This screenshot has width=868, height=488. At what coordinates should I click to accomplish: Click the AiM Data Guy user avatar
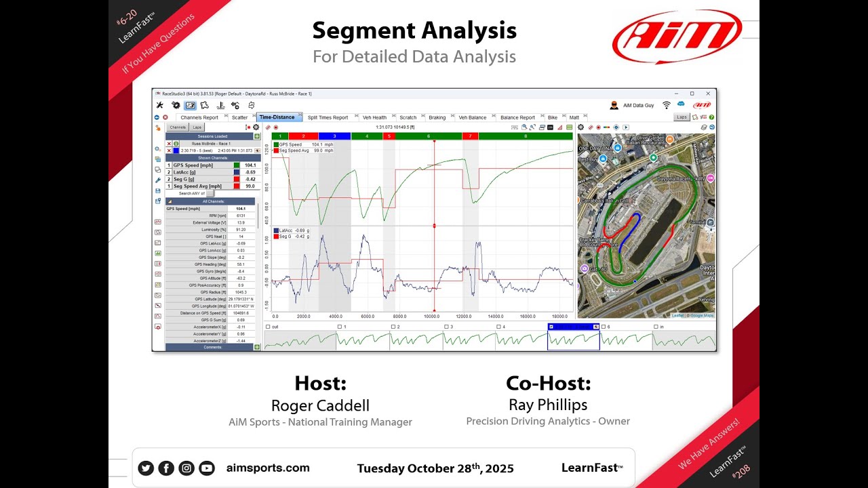click(x=614, y=105)
